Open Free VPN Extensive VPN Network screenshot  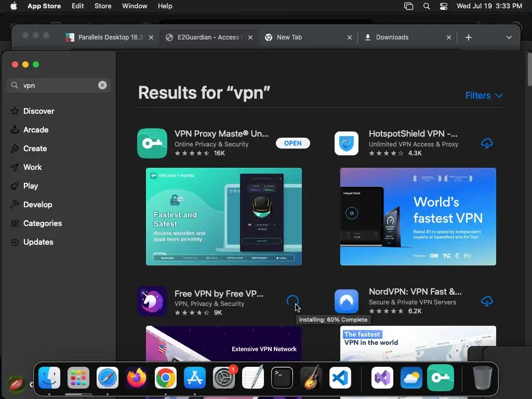[x=224, y=343]
